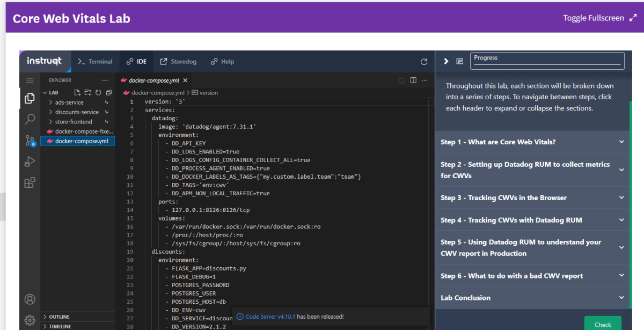Screen dimensions: 644x330
Task: Expand Step 1 - What are Core Web Vitals?
Action: [532, 142]
